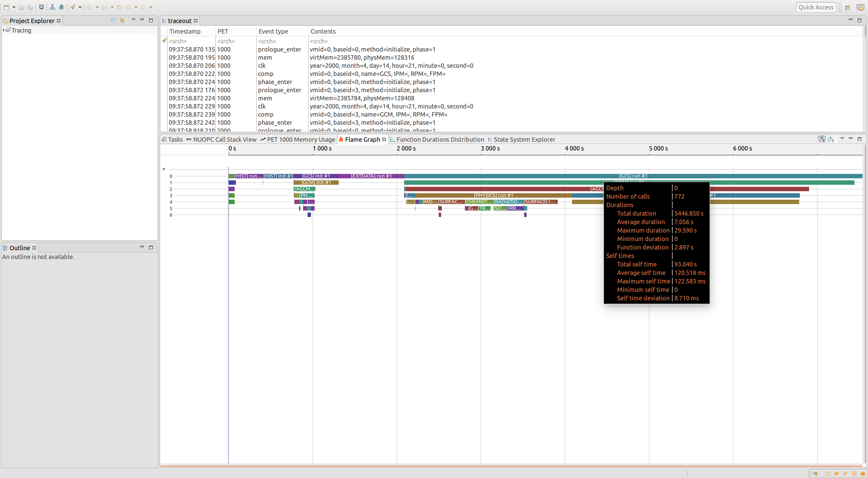Open the Flame Graph view menu triangle
Viewport: 868px width, 478px height.
point(842,138)
